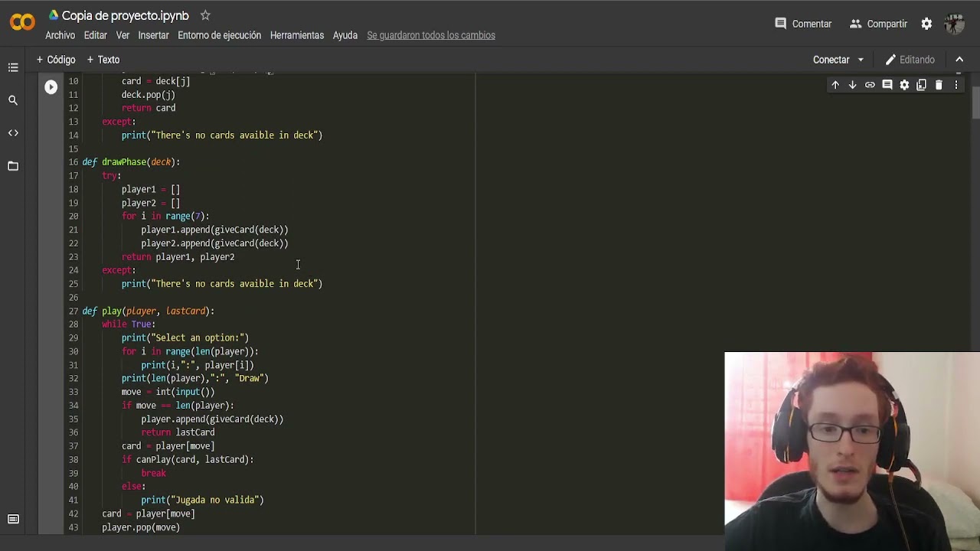This screenshot has height=551, width=980.
Task: Click code line player.pop(move)
Action: [x=141, y=527]
